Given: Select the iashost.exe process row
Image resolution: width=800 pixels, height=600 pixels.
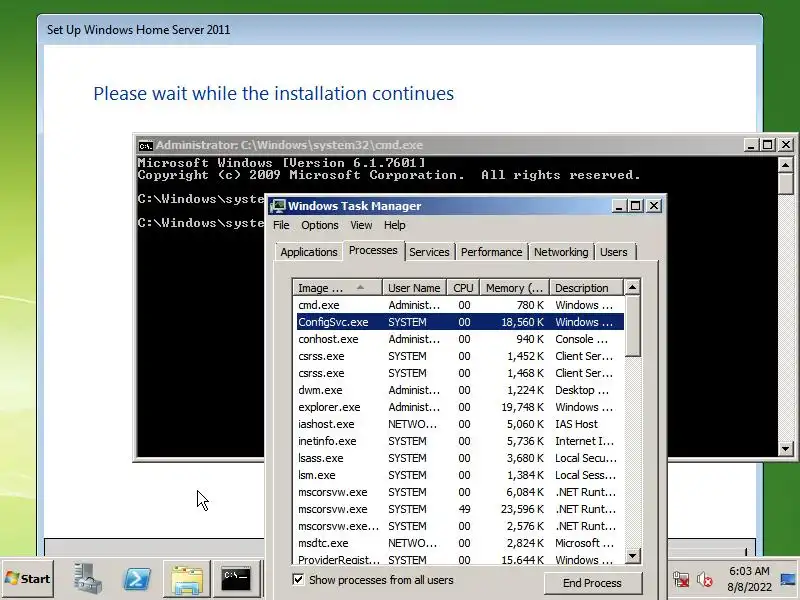Looking at the screenshot, I should tap(460, 424).
